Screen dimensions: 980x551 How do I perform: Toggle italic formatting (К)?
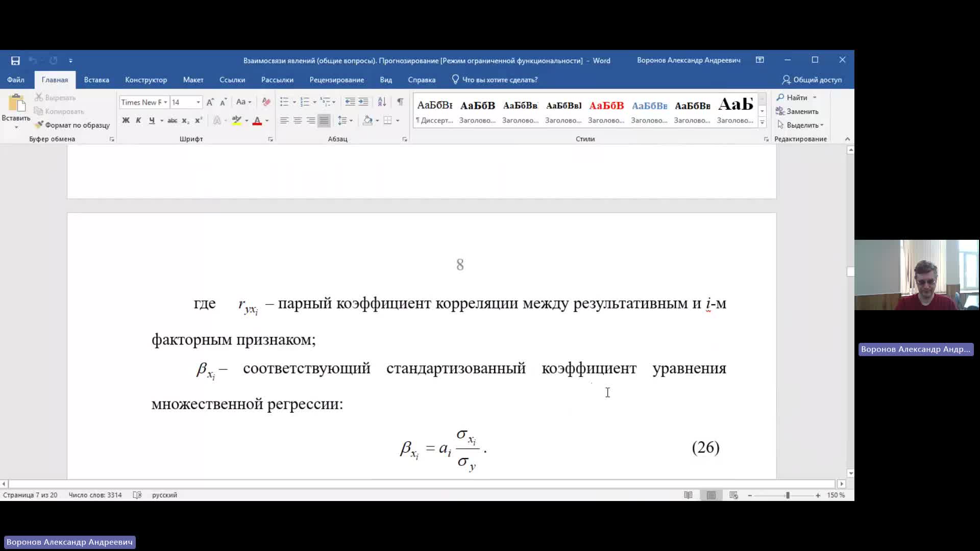(138, 120)
